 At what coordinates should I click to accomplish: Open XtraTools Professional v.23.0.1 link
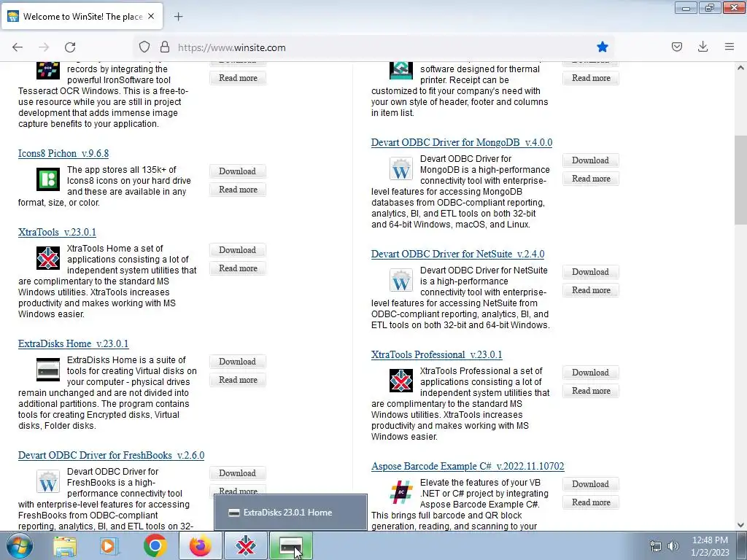436,355
